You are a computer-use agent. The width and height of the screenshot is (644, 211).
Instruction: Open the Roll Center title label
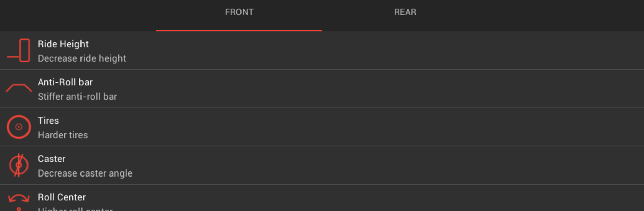point(62,197)
